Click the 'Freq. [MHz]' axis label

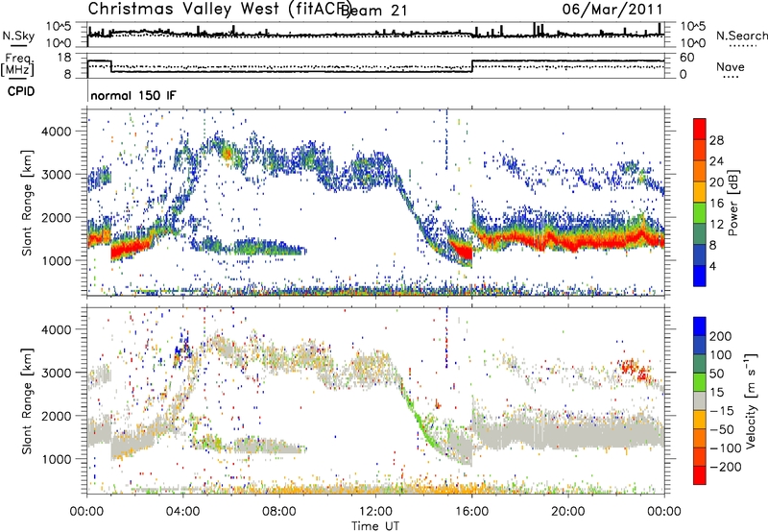(x=17, y=64)
